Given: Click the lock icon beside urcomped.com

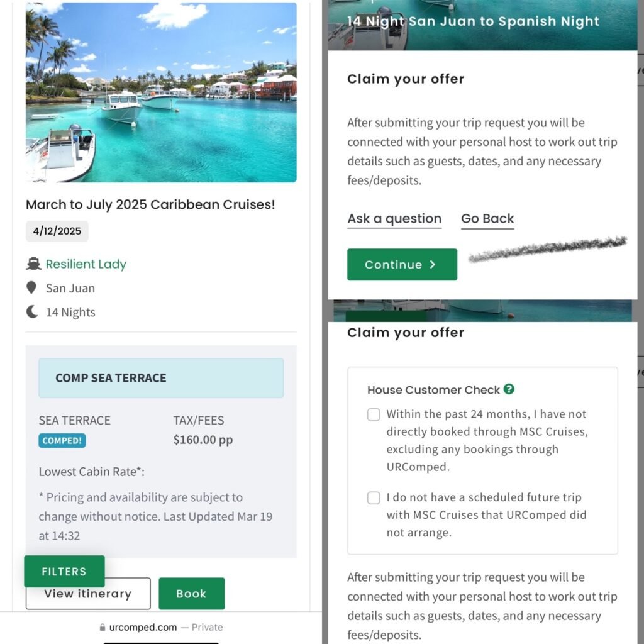Looking at the screenshot, I should point(103,627).
